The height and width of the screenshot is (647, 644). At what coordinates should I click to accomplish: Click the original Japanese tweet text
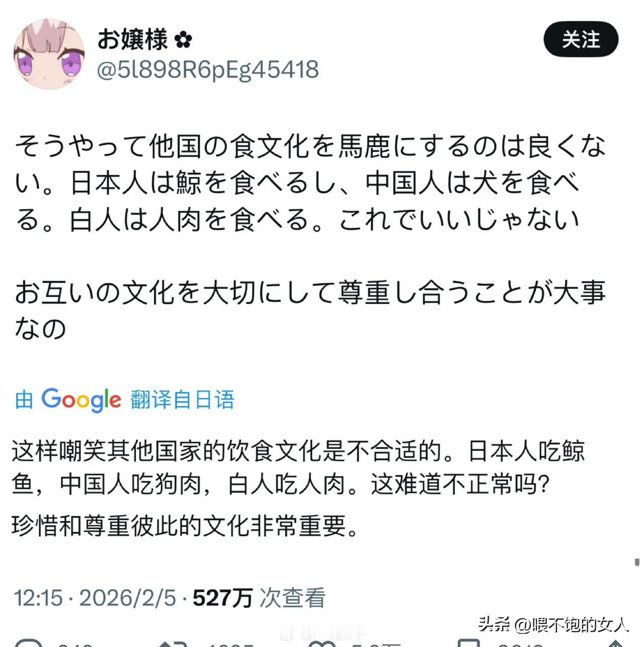click(310, 237)
